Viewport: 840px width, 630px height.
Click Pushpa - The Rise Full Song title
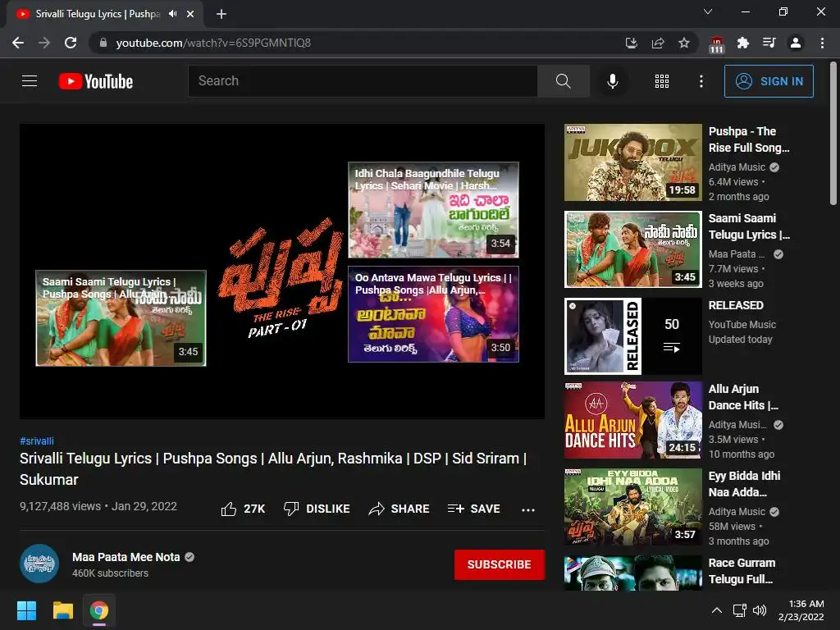[749, 139]
